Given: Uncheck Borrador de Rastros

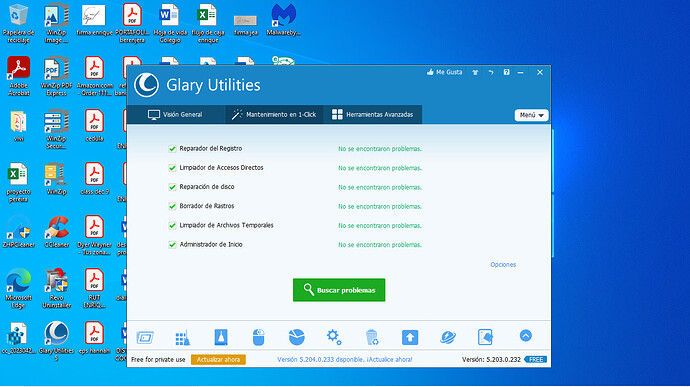Looking at the screenshot, I should (x=172, y=206).
